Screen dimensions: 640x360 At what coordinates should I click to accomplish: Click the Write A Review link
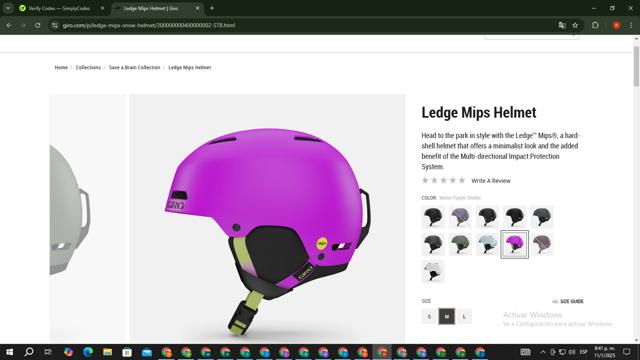[x=491, y=181]
